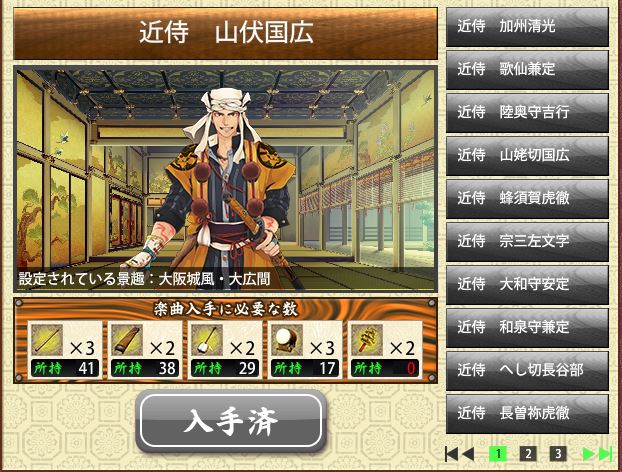622x472 pixels.
Task: Jump to last page green arrow
Action: [x=605, y=454]
